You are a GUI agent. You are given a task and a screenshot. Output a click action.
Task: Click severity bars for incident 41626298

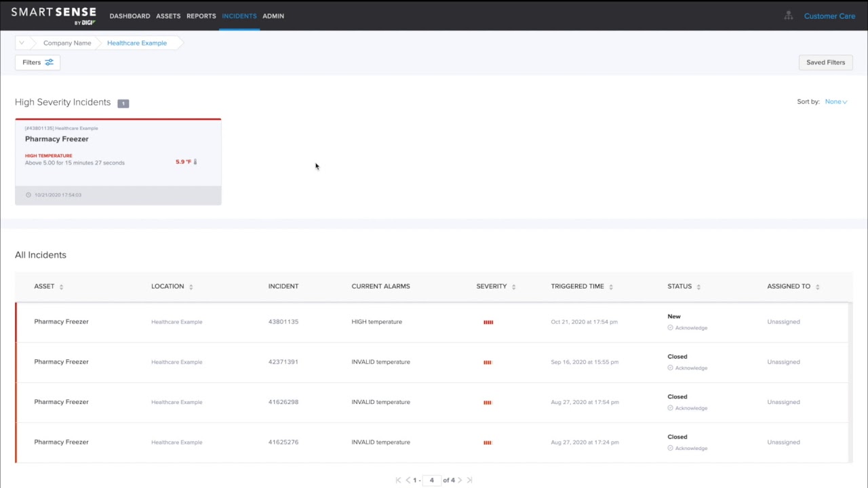pos(488,403)
